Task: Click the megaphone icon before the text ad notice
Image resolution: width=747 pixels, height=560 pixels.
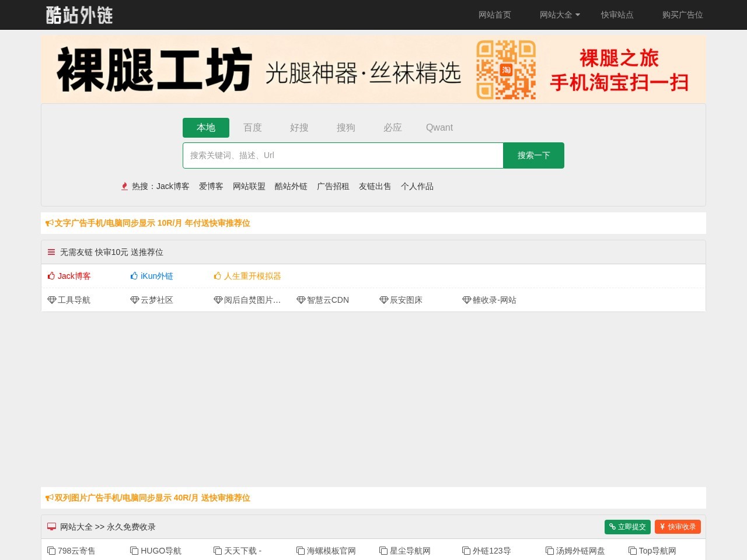Action: coord(49,222)
